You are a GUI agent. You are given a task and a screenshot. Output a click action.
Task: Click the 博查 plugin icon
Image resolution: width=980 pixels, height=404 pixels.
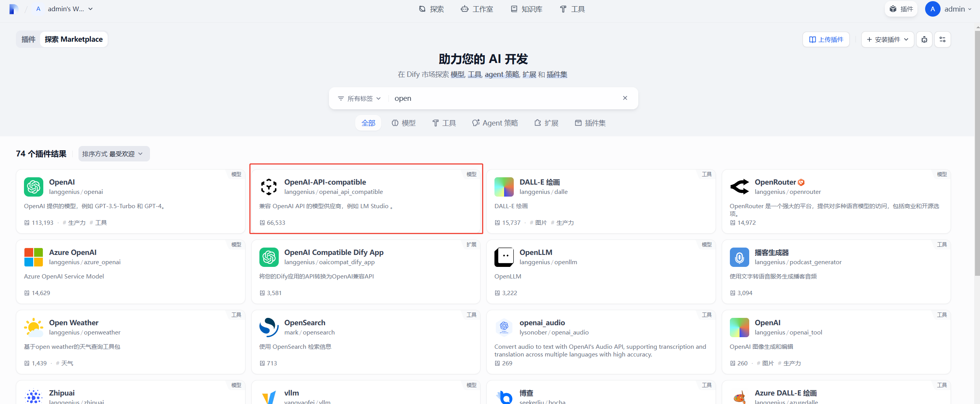504,396
